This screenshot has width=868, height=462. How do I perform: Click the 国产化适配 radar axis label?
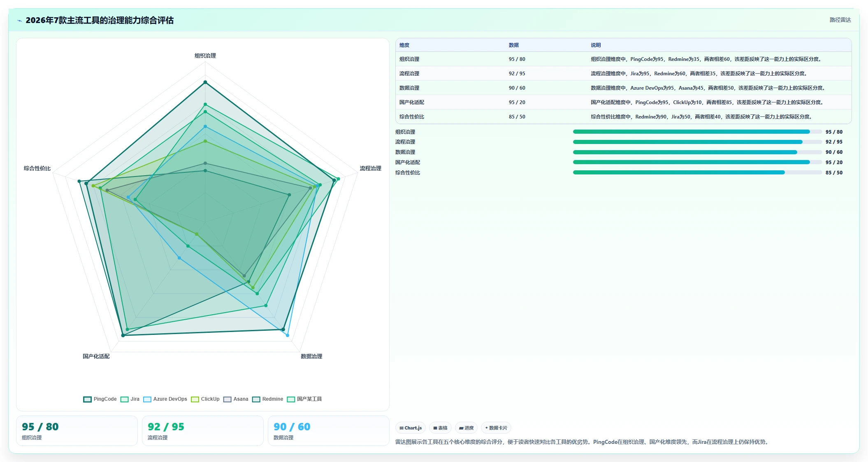click(x=96, y=356)
